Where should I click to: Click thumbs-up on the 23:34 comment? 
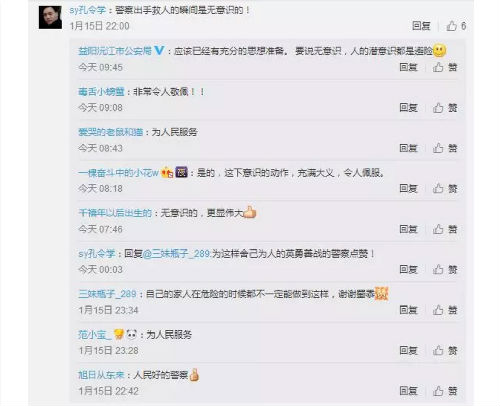(438, 310)
